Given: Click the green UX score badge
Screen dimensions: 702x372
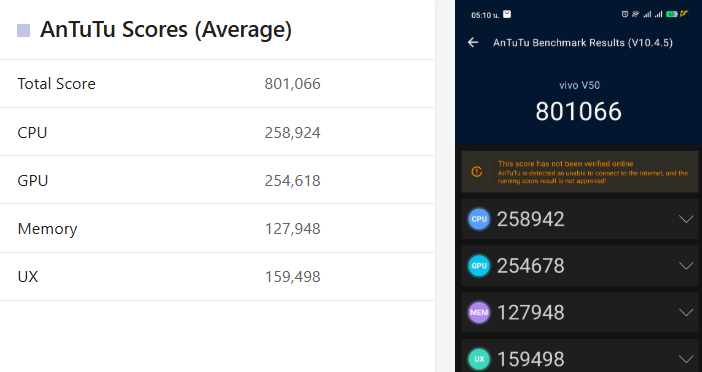Looking at the screenshot, I should [479, 359].
